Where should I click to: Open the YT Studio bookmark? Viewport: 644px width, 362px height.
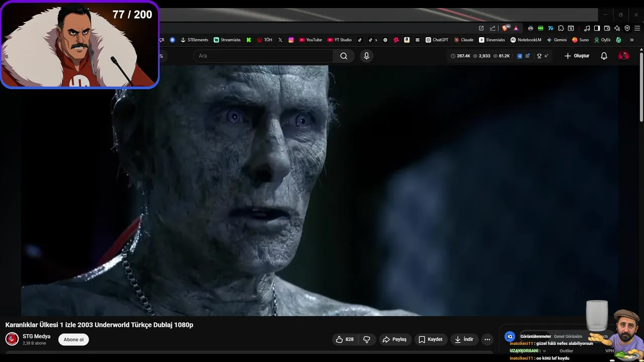340,40
